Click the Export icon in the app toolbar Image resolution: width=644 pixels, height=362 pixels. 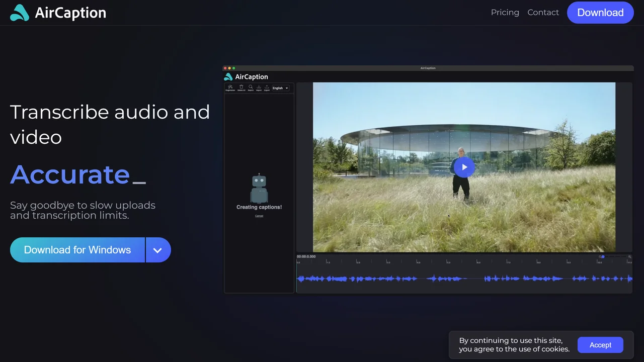(x=267, y=87)
